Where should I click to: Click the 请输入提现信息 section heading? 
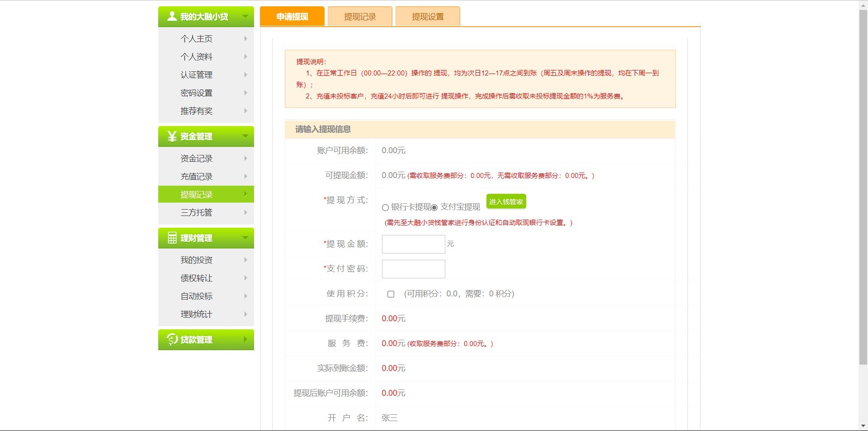point(323,129)
